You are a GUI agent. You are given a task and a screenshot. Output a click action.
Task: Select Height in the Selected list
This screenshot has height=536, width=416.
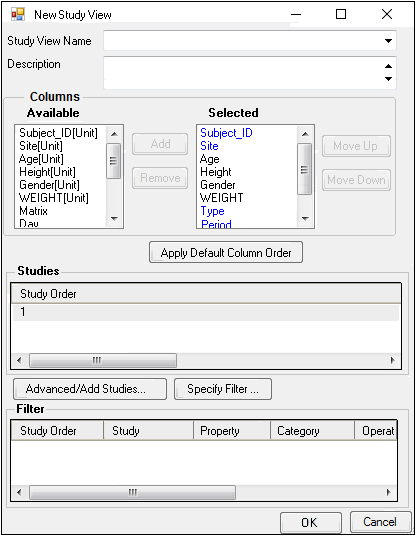216,172
